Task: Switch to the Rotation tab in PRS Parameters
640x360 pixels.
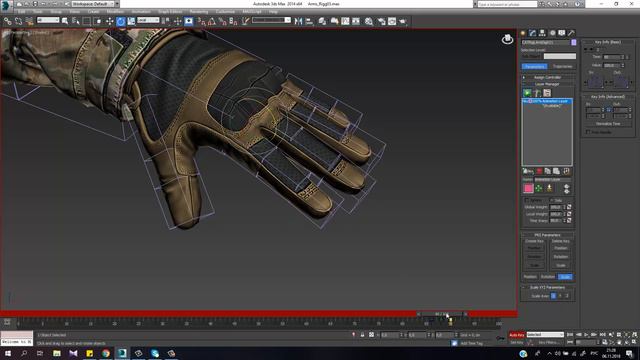Action: click(548, 277)
